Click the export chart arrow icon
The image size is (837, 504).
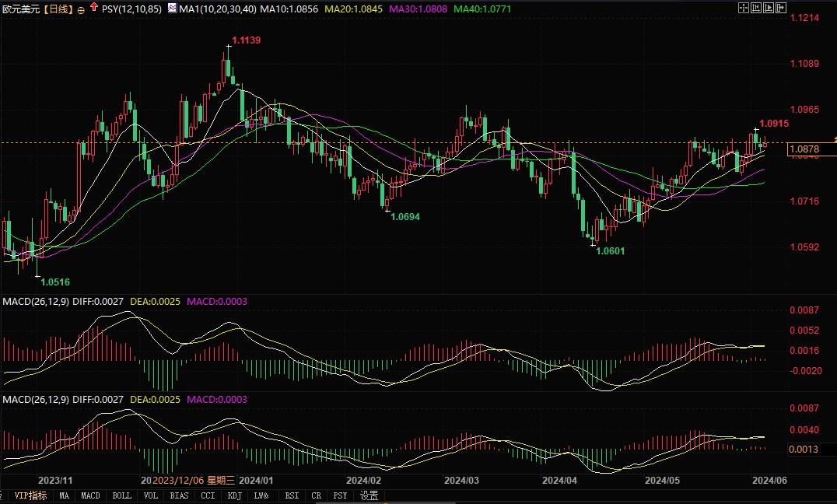[781, 8]
